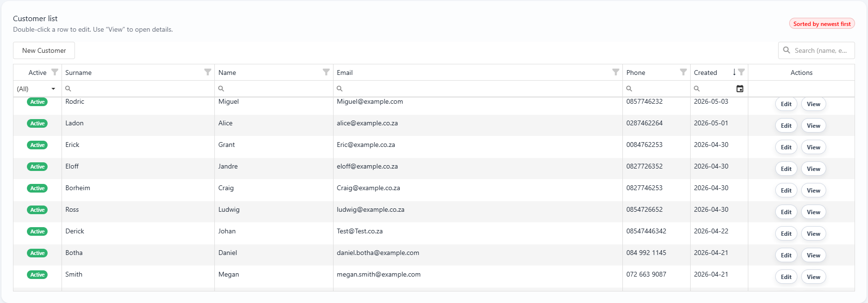The image size is (868, 303).
Task: Select the email megan.smith@example.com
Action: 379,275
